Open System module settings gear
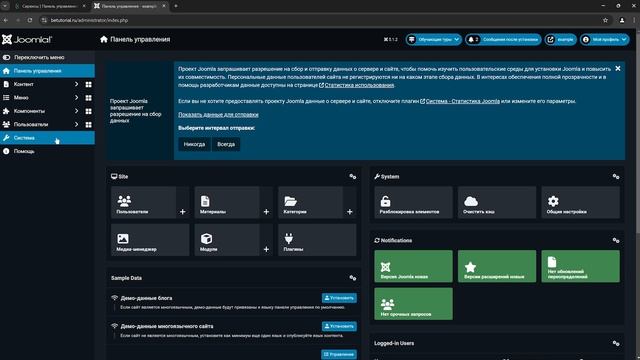This screenshot has height=360, width=640. pos(616,177)
